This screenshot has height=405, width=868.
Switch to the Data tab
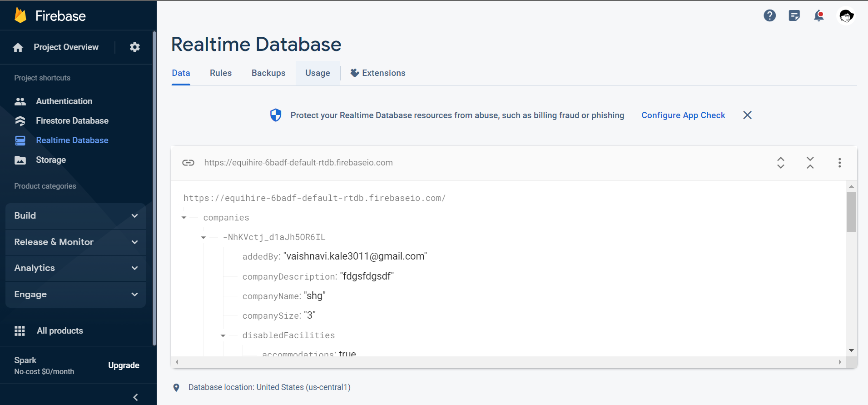point(181,73)
